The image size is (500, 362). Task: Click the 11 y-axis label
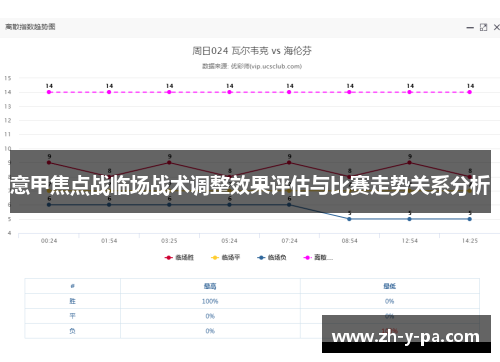pos(8,134)
